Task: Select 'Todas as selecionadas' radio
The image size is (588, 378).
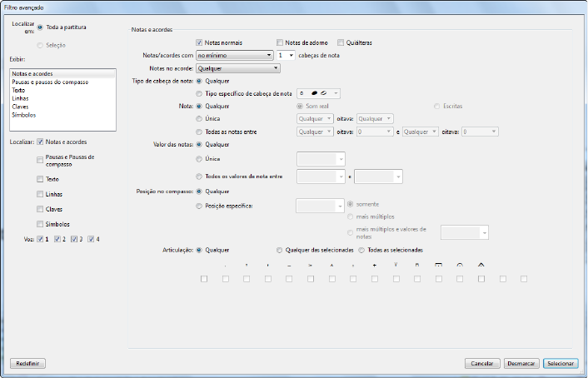Action: click(361, 250)
